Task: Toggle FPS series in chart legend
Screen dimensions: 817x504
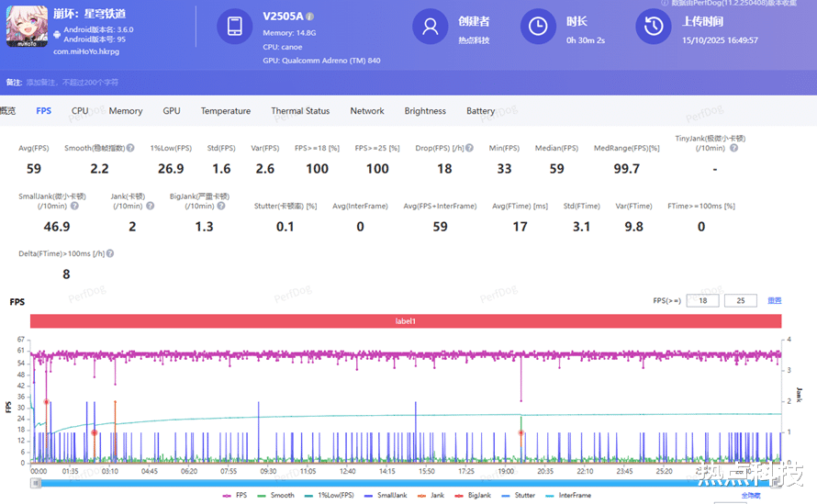Action: [235, 495]
